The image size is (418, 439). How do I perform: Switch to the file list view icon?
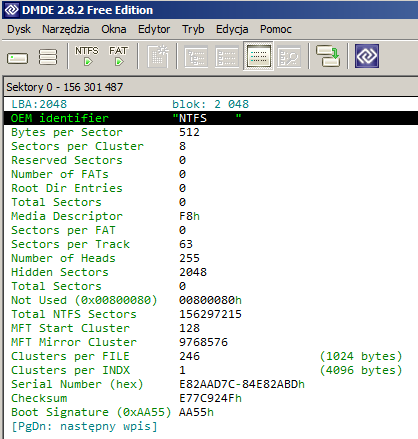click(227, 56)
